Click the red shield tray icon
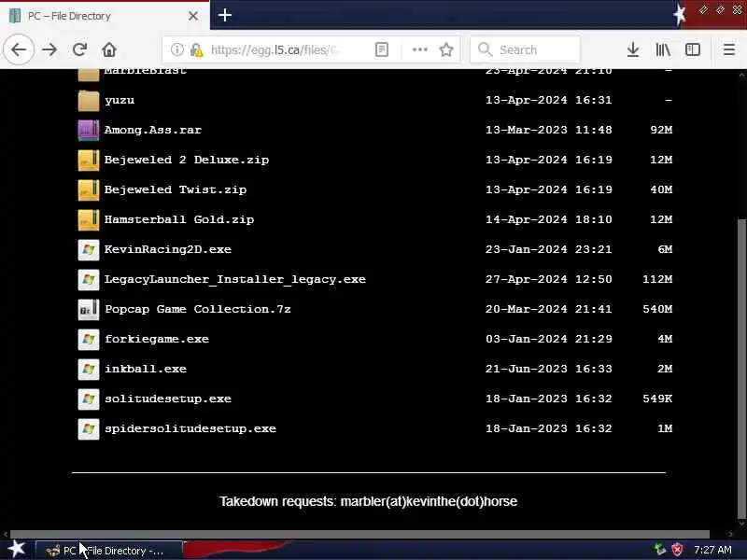The width and height of the screenshot is (747, 560). (x=676, y=550)
